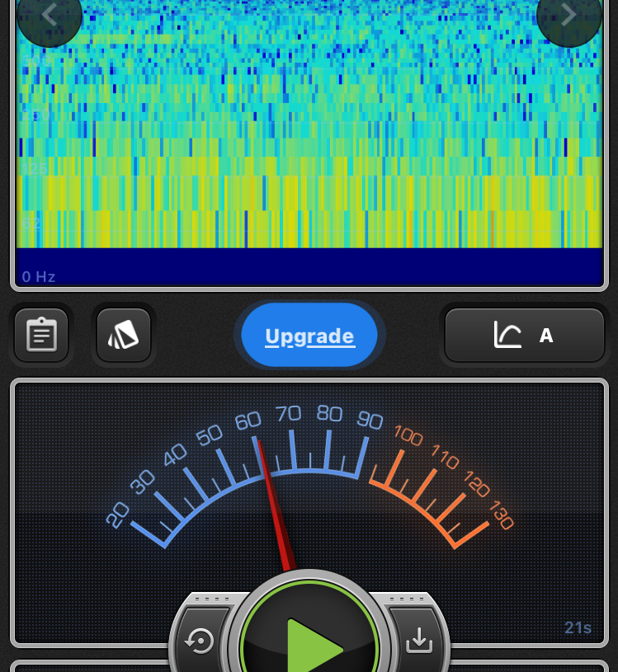Click the Upgrade button
This screenshot has height=672, width=618.
click(309, 336)
